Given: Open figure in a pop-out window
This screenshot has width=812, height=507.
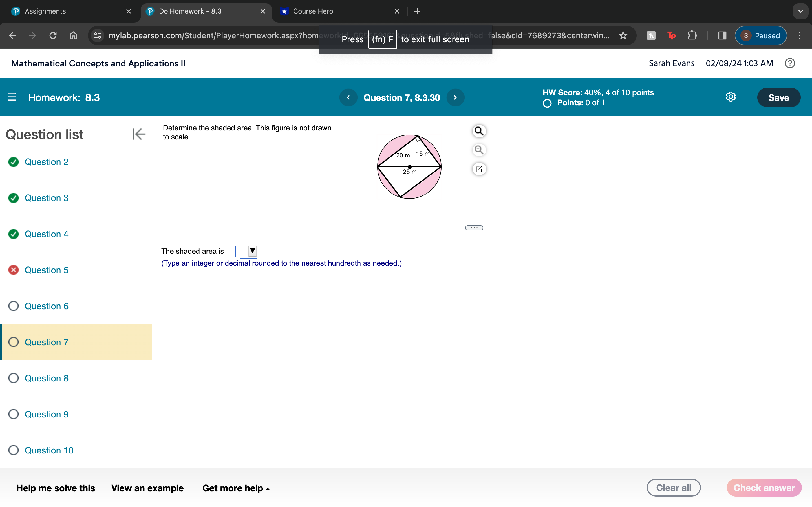Looking at the screenshot, I should pos(479,169).
